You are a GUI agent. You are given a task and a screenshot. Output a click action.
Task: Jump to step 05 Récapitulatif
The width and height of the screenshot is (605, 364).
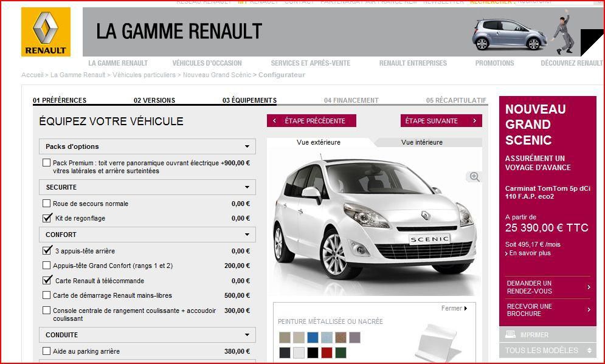tap(456, 100)
